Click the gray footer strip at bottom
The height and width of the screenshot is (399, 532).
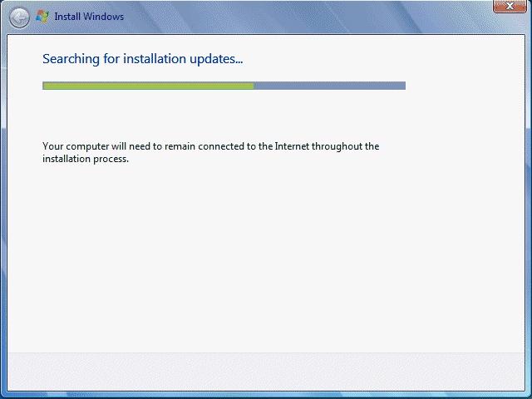(x=266, y=370)
